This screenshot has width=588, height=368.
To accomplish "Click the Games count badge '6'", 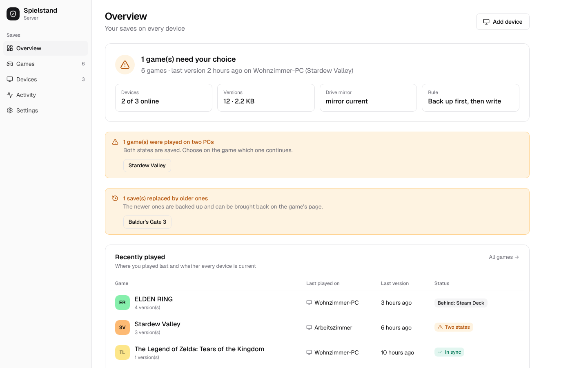I will pyautogui.click(x=83, y=64).
